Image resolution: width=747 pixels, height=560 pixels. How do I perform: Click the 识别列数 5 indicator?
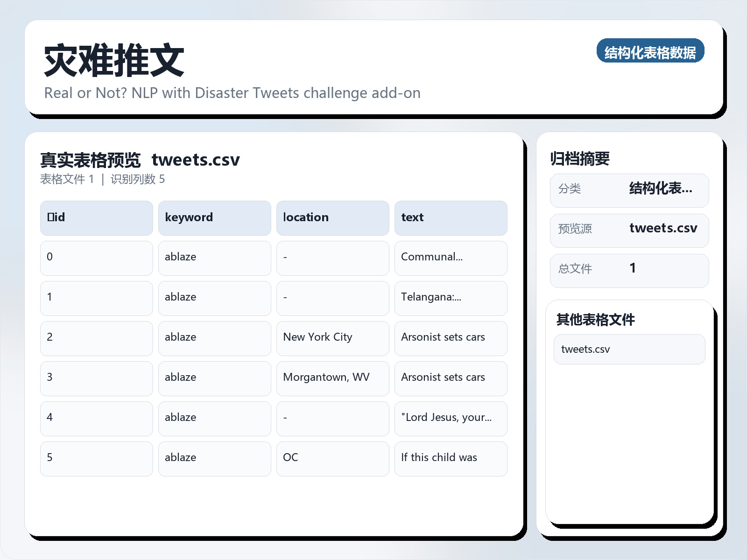click(x=138, y=179)
